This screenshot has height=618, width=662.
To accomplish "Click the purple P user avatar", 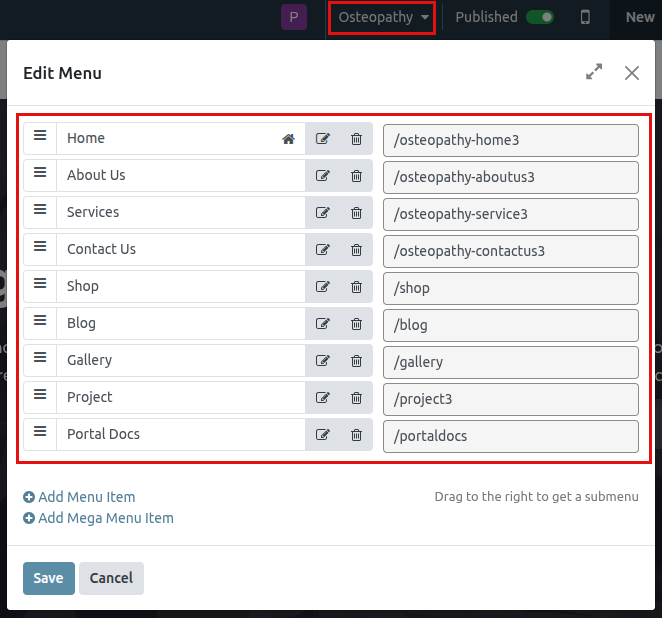I will (294, 17).
